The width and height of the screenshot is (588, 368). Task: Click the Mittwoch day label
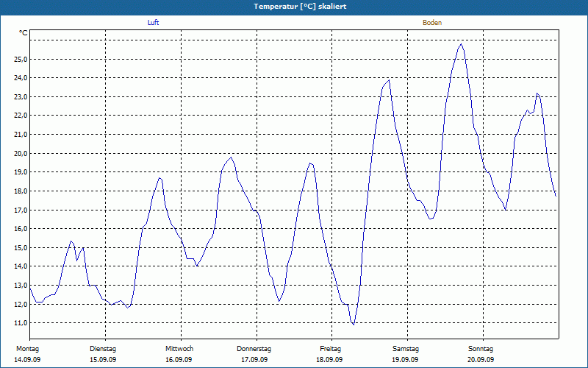click(x=179, y=349)
